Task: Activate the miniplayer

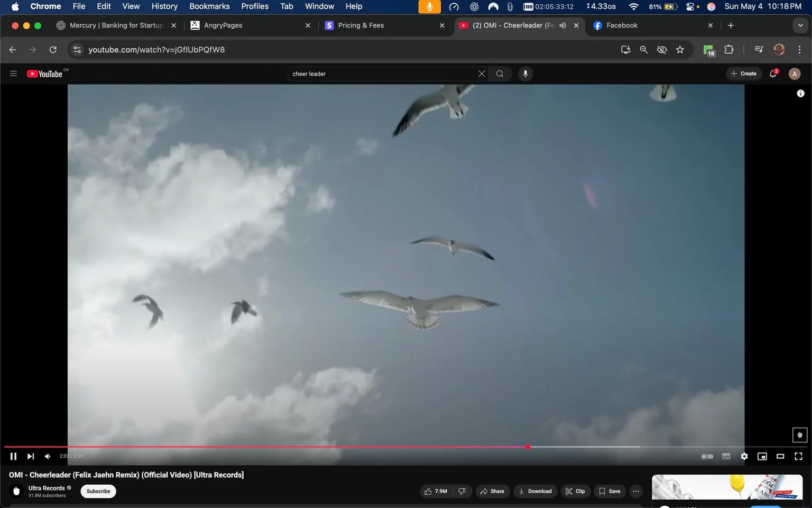Action: click(x=762, y=456)
